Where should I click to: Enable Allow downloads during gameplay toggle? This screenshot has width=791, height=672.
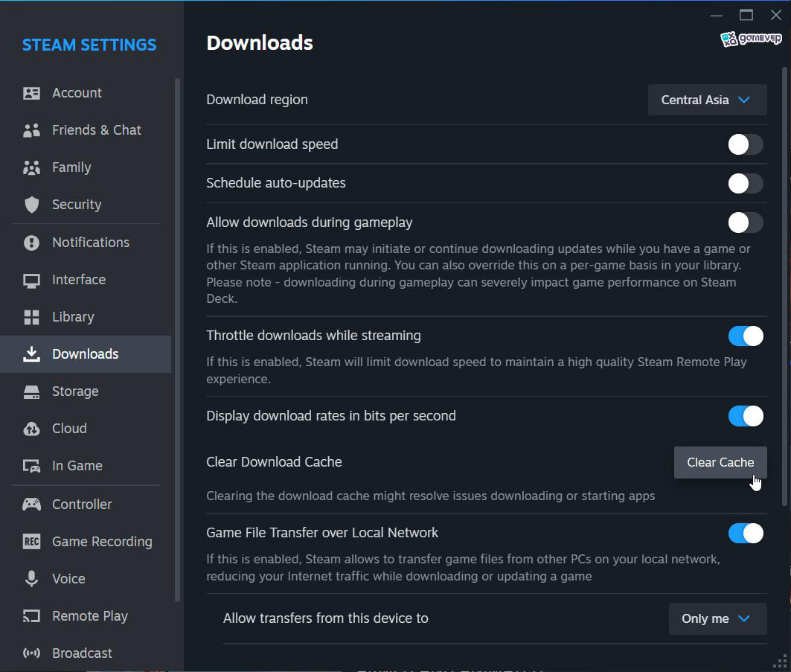coord(745,223)
